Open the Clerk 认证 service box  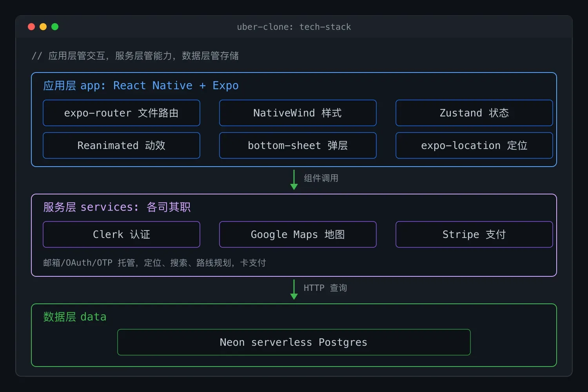[122, 234]
